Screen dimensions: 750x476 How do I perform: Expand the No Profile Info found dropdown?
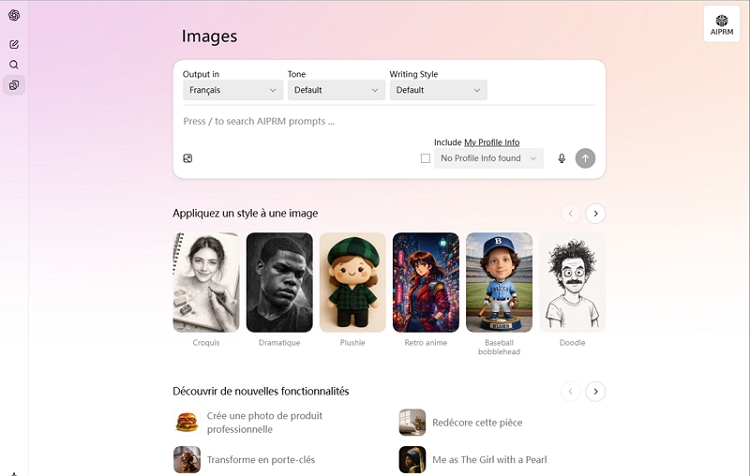click(x=489, y=158)
